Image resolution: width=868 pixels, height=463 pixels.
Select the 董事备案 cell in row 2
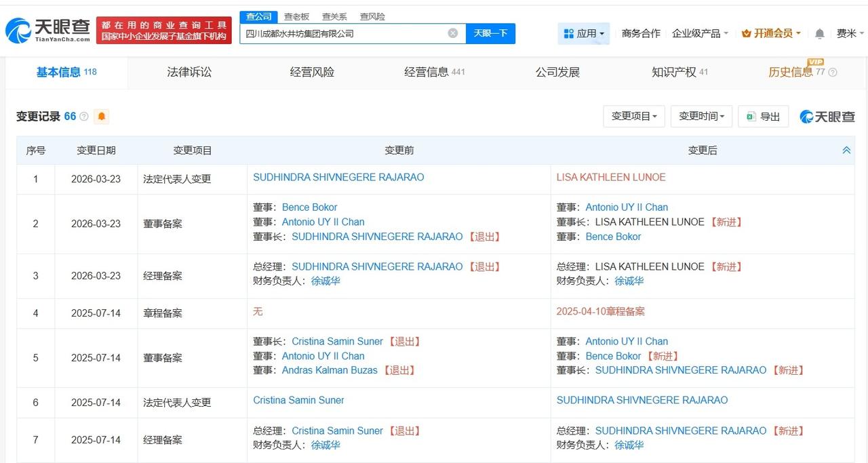163,224
